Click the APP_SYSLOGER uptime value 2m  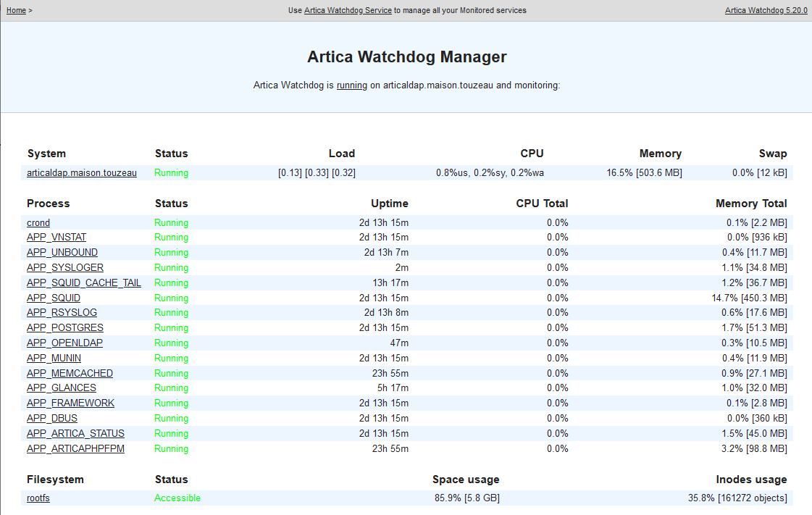(x=401, y=267)
